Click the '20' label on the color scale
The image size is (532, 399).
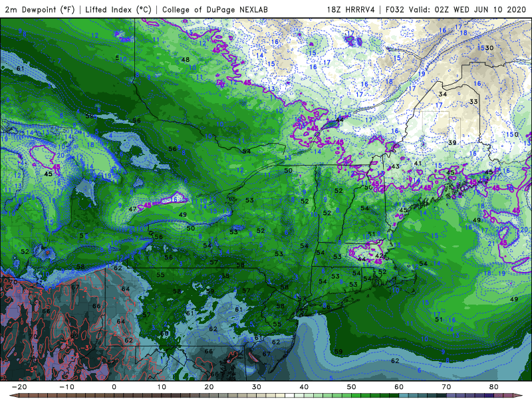[209, 387]
